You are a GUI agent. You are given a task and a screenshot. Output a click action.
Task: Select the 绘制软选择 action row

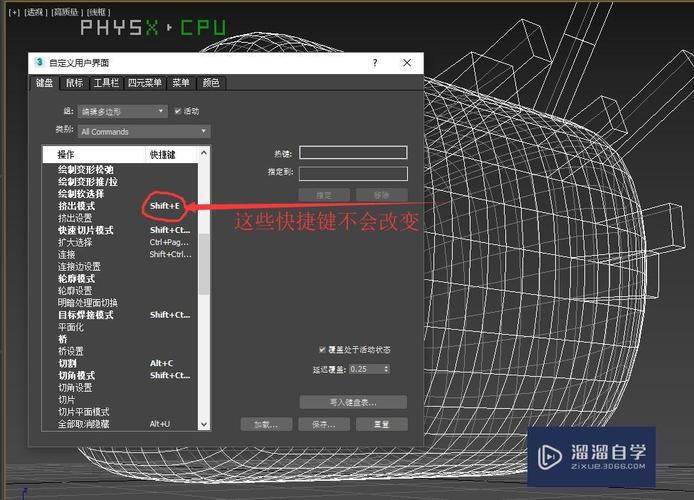point(120,194)
